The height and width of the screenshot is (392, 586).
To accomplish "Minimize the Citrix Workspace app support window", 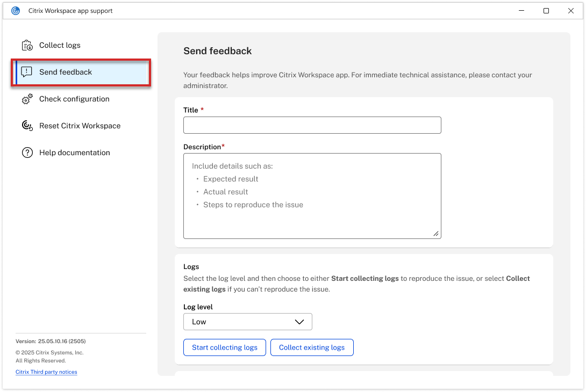I will [521, 11].
